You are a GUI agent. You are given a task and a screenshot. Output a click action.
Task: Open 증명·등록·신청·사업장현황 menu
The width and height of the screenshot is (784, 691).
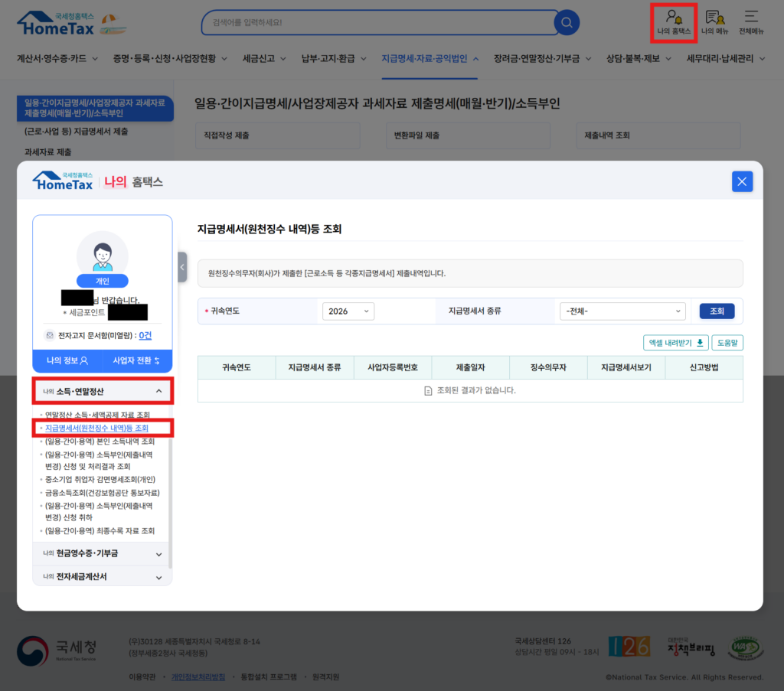coord(170,58)
